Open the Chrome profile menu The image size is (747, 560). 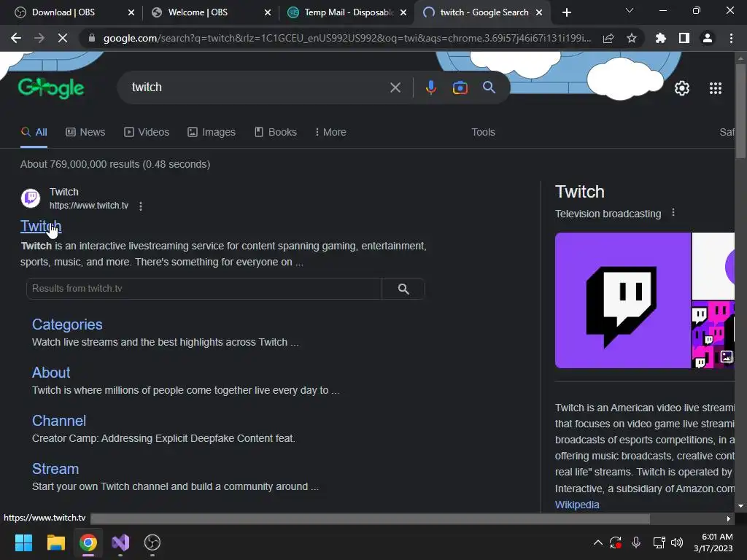pos(708,38)
